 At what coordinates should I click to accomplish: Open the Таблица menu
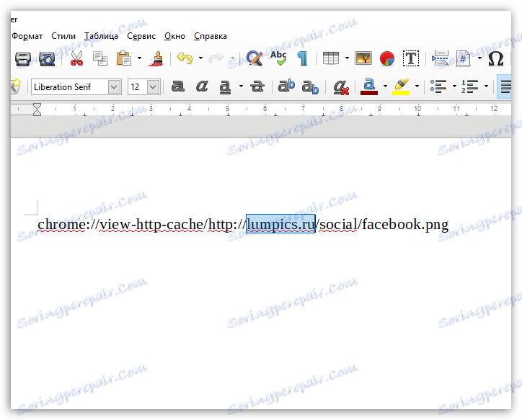point(101,36)
